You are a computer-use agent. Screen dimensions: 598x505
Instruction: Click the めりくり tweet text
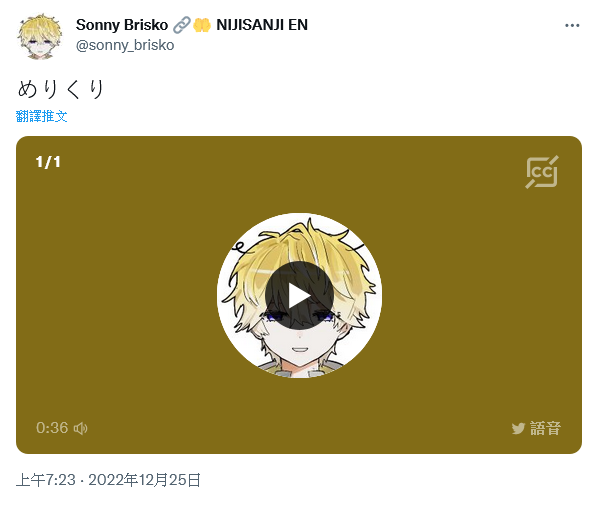tap(61, 89)
